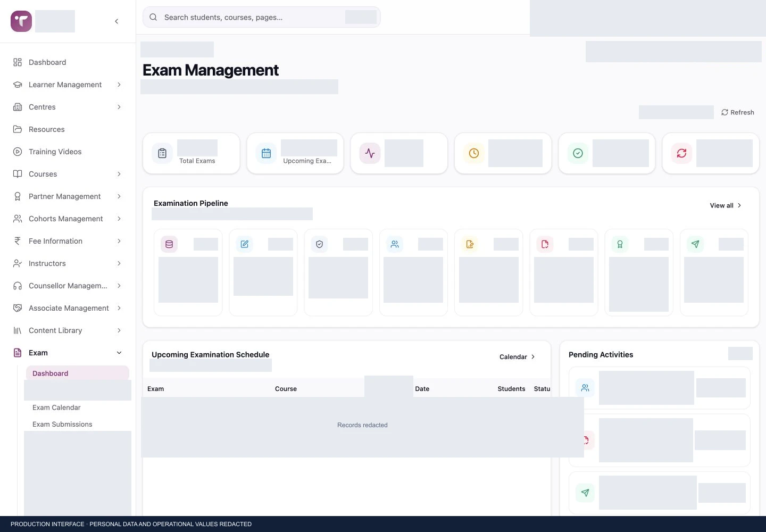
Task: Click the Course column header
Action: point(286,389)
